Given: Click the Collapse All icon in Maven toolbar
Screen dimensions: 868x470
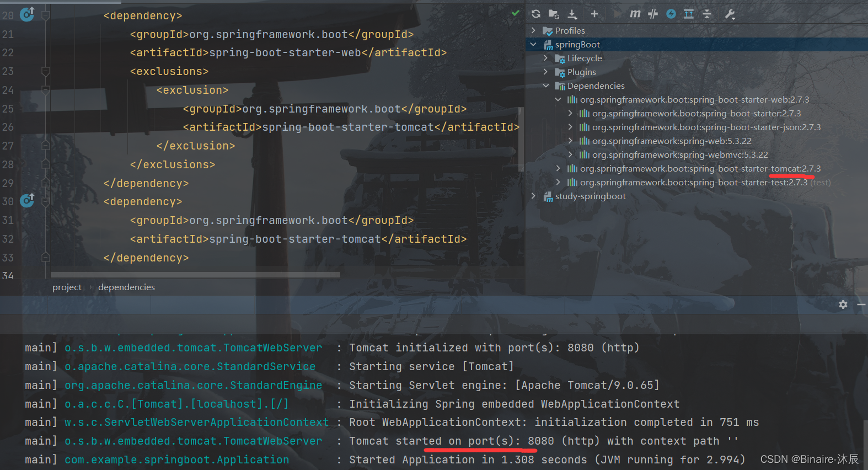Looking at the screenshot, I should click(x=707, y=14).
